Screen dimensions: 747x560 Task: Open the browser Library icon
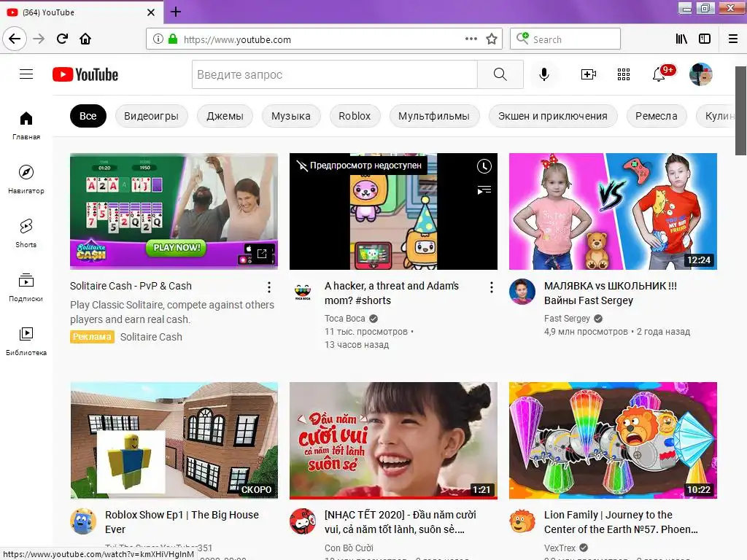[x=682, y=39]
